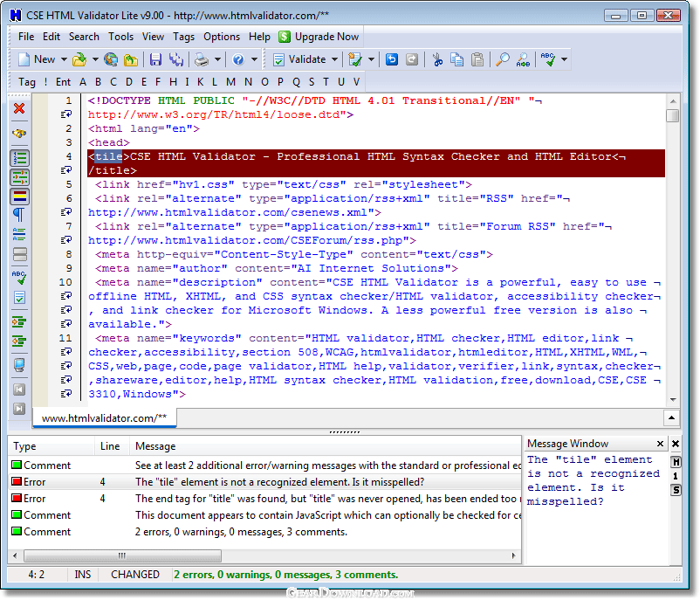Click the Save All icon
Viewport: 700px width, 600px height.
pos(176,59)
